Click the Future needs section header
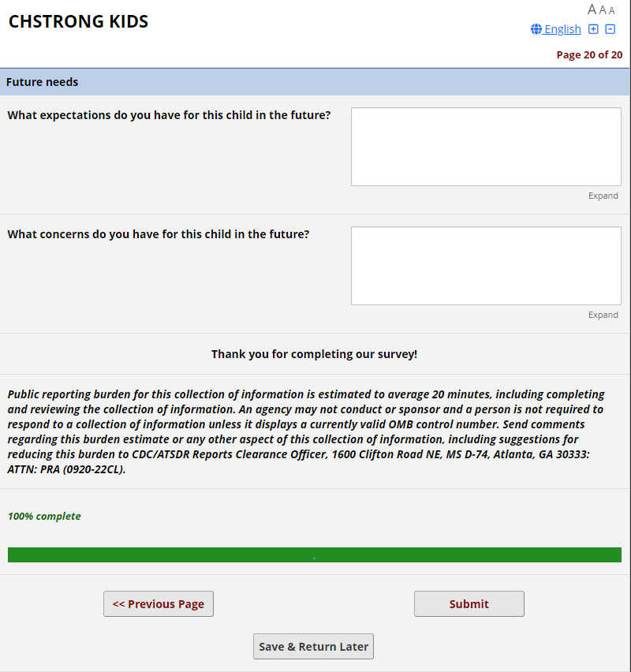631x672 pixels. pos(42,82)
